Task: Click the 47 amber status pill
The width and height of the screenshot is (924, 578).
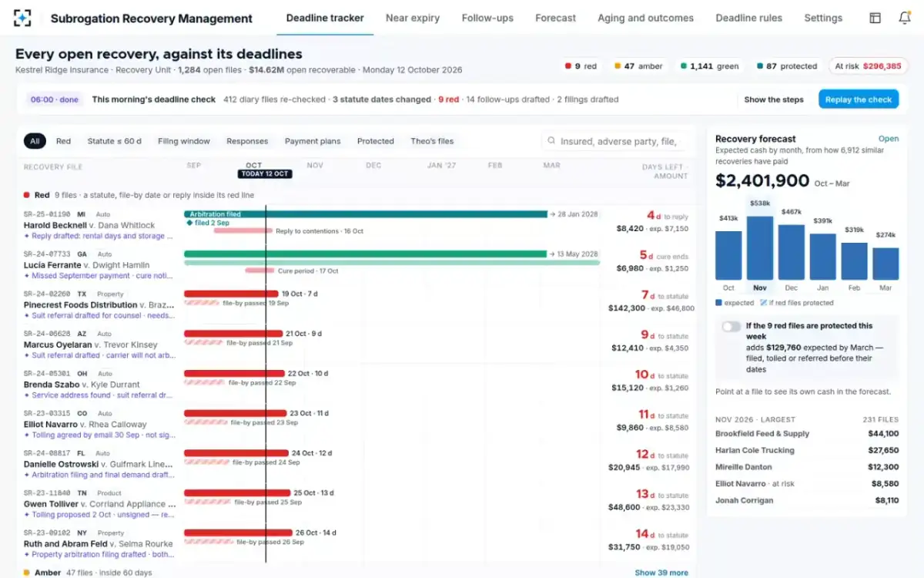Action: point(638,66)
